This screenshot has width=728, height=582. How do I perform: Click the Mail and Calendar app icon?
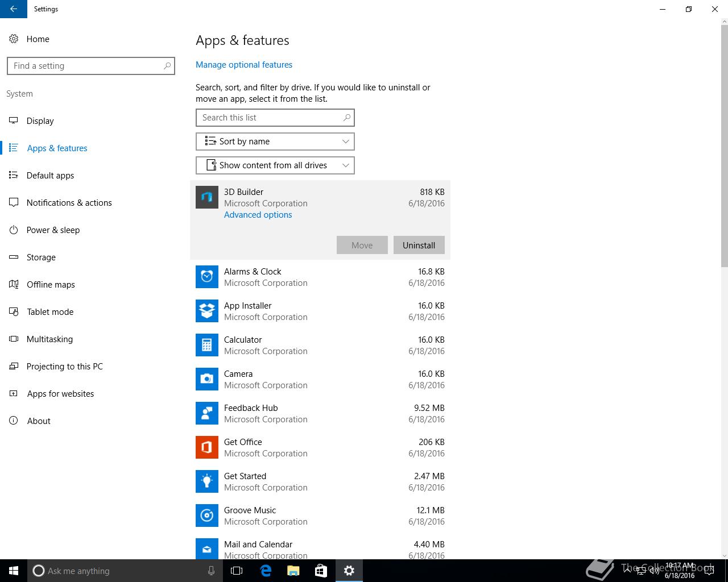click(x=207, y=548)
